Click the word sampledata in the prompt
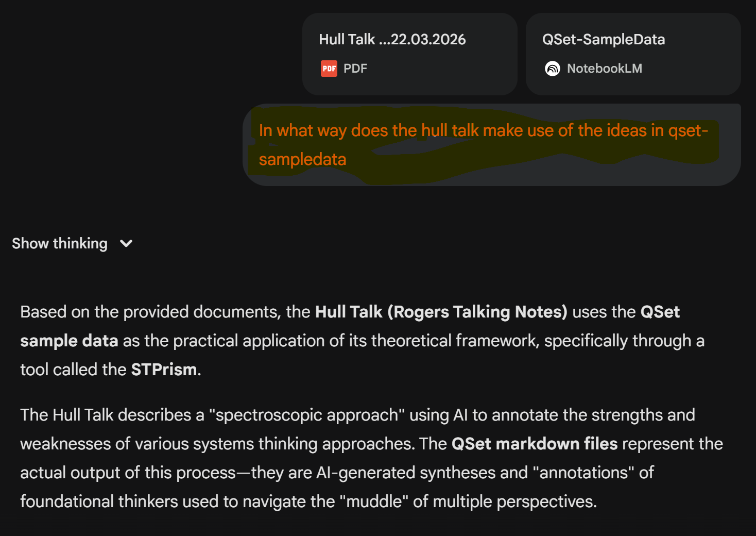 (302, 159)
